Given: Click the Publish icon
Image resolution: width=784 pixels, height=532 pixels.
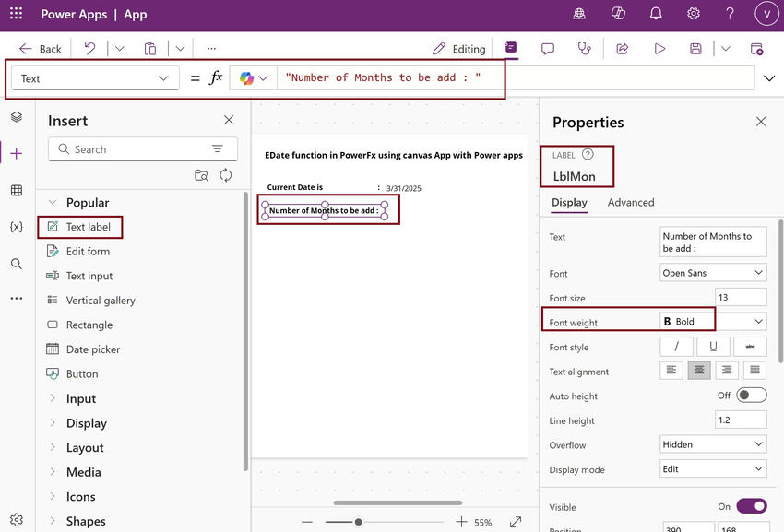Looking at the screenshot, I should coord(756,49).
